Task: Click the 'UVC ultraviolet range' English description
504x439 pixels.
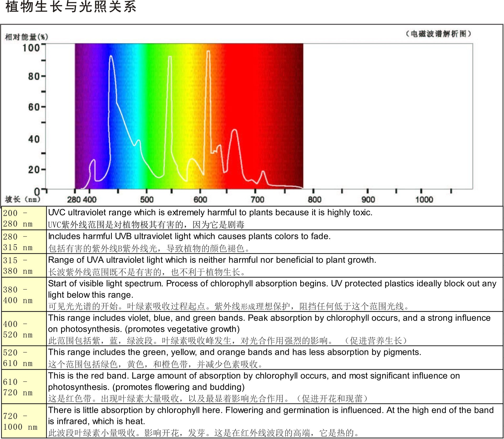Action: [x=210, y=213]
